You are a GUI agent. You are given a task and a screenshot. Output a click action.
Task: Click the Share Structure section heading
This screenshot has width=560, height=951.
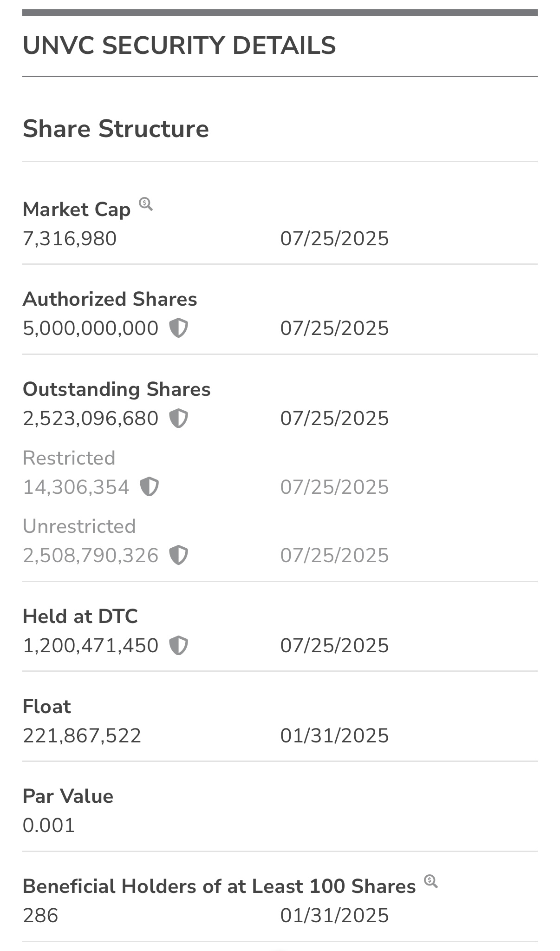116,129
